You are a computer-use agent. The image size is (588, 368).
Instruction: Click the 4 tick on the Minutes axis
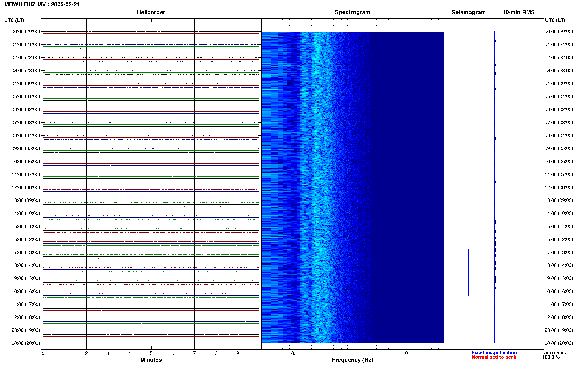point(130,353)
